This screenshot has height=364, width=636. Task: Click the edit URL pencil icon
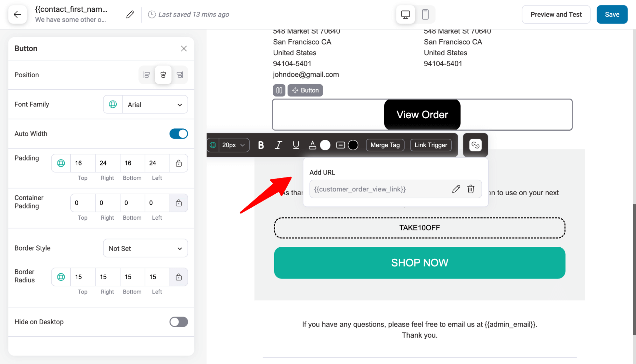coord(456,189)
